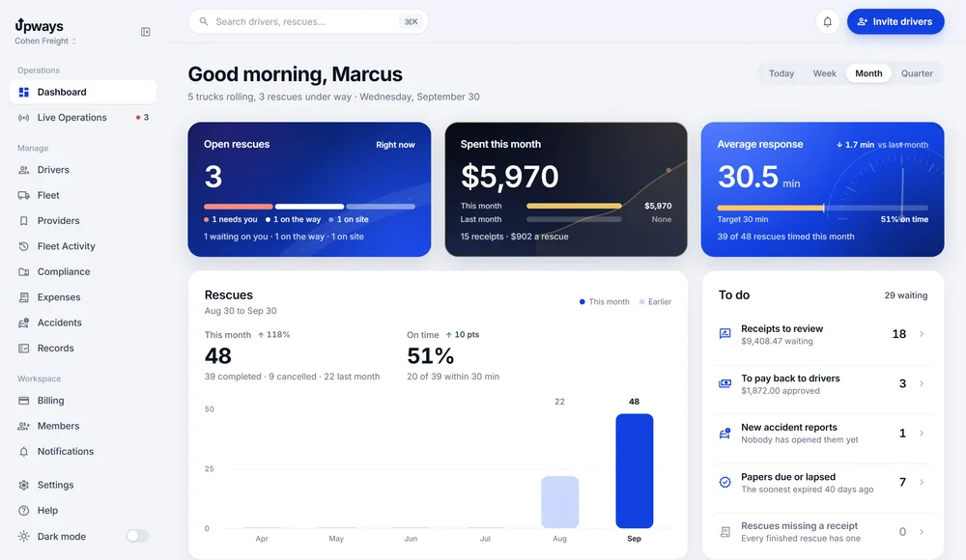Collapse sidebar with the panel icon

pyautogui.click(x=146, y=32)
